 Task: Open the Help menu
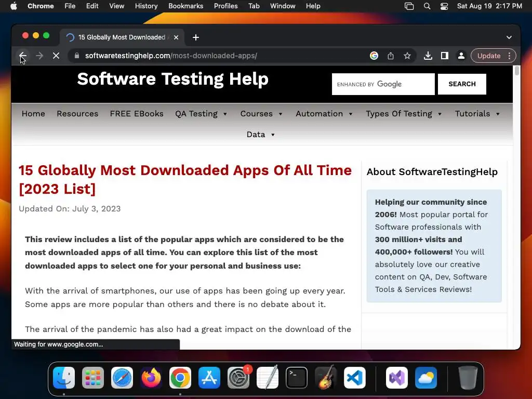click(313, 6)
